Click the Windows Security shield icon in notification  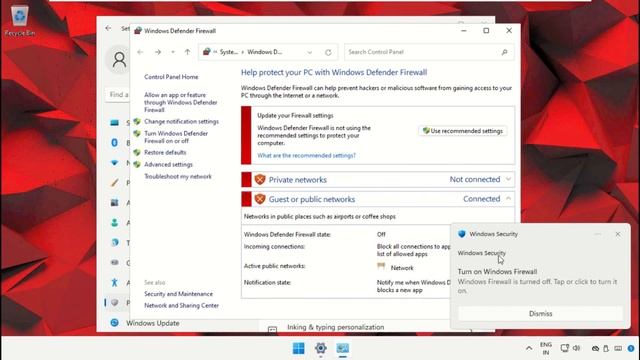click(x=462, y=234)
